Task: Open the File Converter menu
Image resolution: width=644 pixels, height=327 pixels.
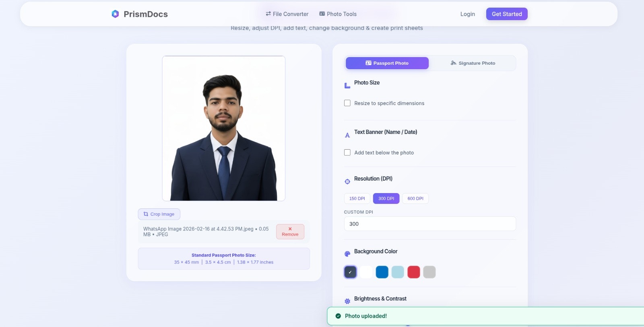Action: 287,14
